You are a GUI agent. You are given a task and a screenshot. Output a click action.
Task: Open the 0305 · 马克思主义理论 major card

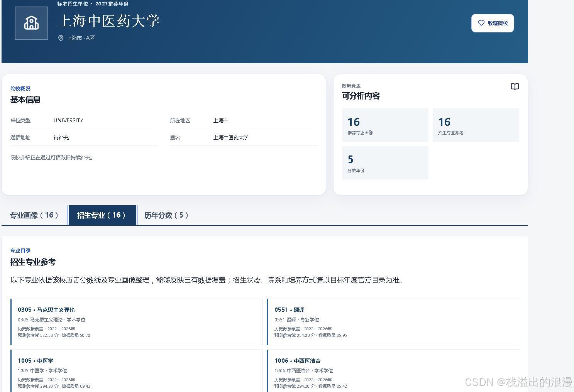pos(136,322)
